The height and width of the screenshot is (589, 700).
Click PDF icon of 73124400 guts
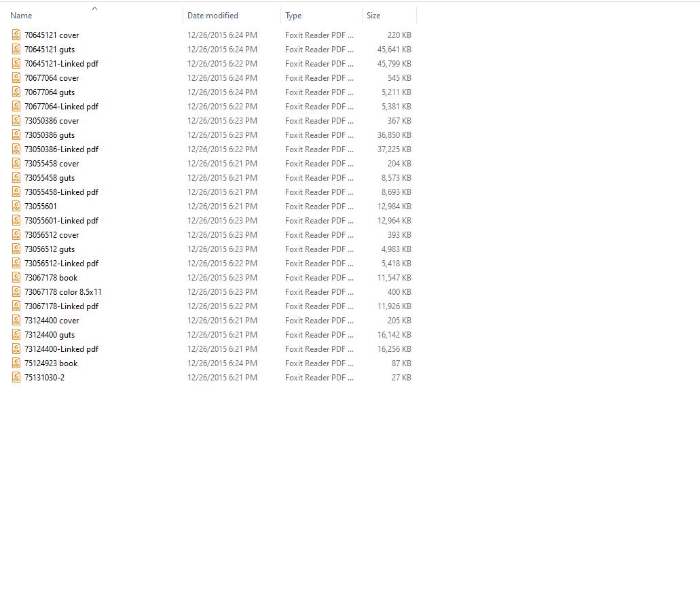16,335
